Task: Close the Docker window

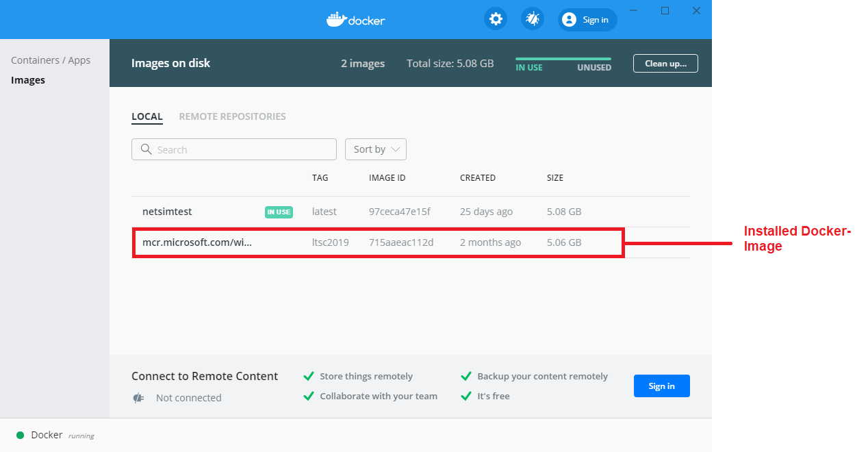Action: pyautogui.click(x=696, y=11)
